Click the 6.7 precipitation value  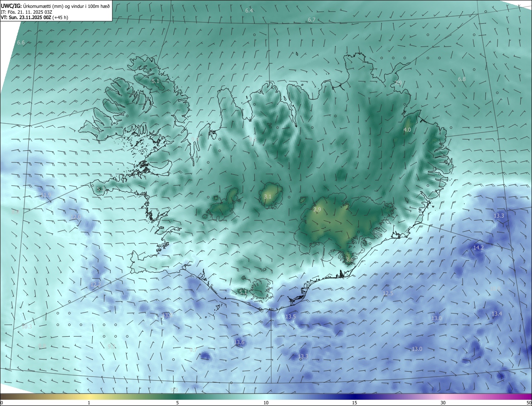pyautogui.click(x=311, y=20)
